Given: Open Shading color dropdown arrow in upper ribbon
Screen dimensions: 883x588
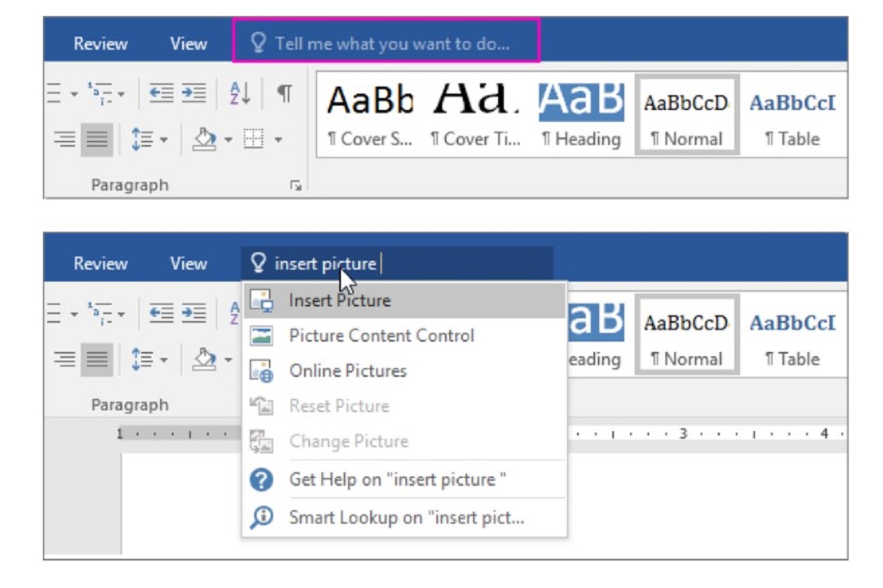Looking at the screenshot, I should click(x=228, y=139).
